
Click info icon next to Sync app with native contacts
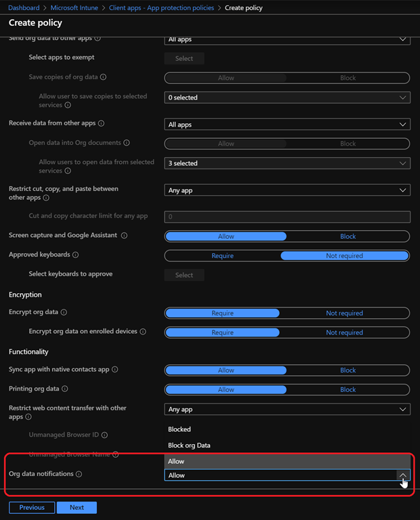pos(115,370)
